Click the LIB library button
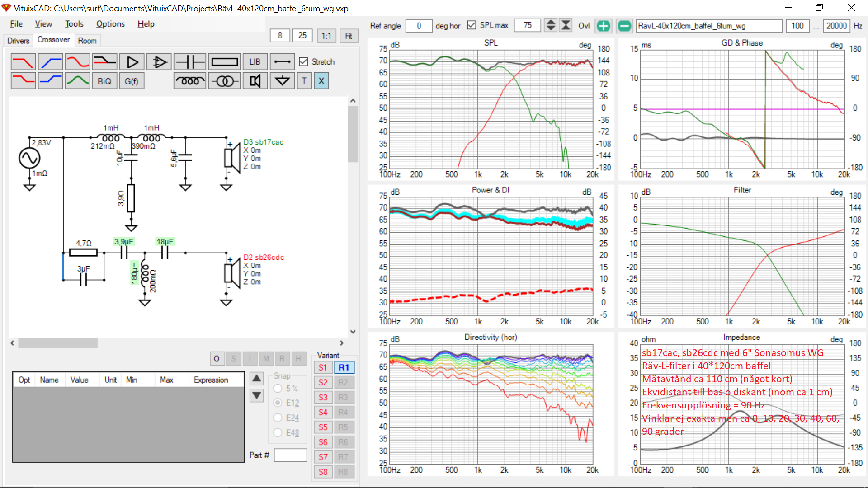 coord(255,62)
